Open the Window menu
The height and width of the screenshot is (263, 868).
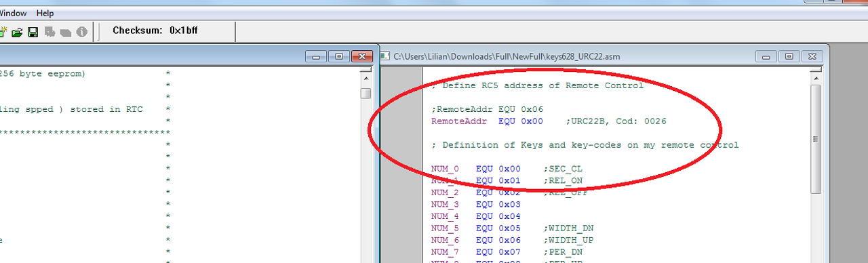(x=13, y=13)
